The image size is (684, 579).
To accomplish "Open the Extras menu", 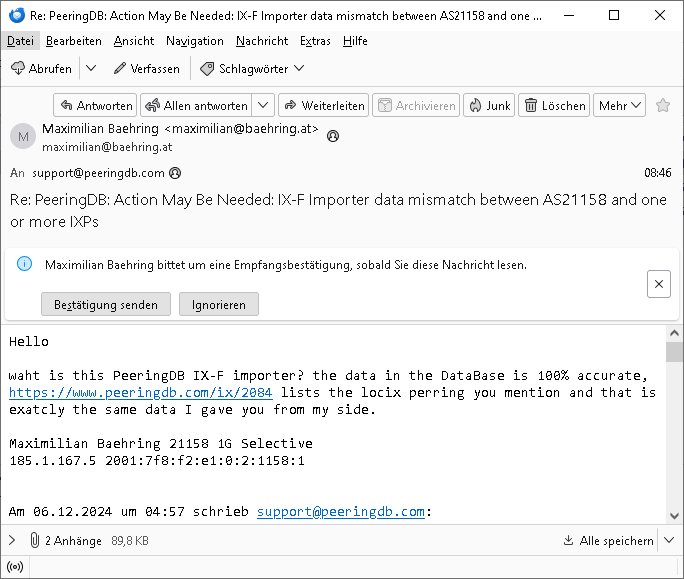I will pyautogui.click(x=315, y=41).
